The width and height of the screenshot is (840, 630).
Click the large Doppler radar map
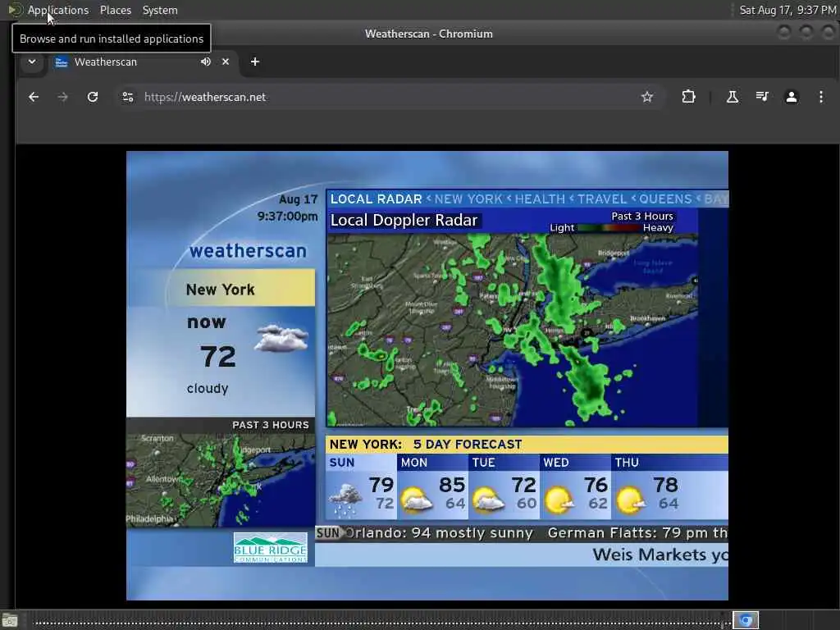[x=512, y=330]
